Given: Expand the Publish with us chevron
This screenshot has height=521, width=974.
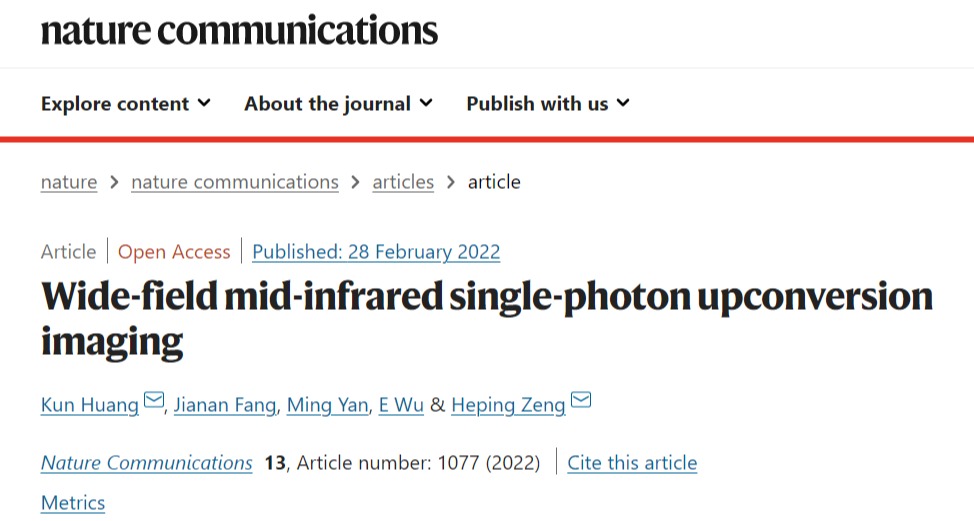Looking at the screenshot, I should pos(623,103).
